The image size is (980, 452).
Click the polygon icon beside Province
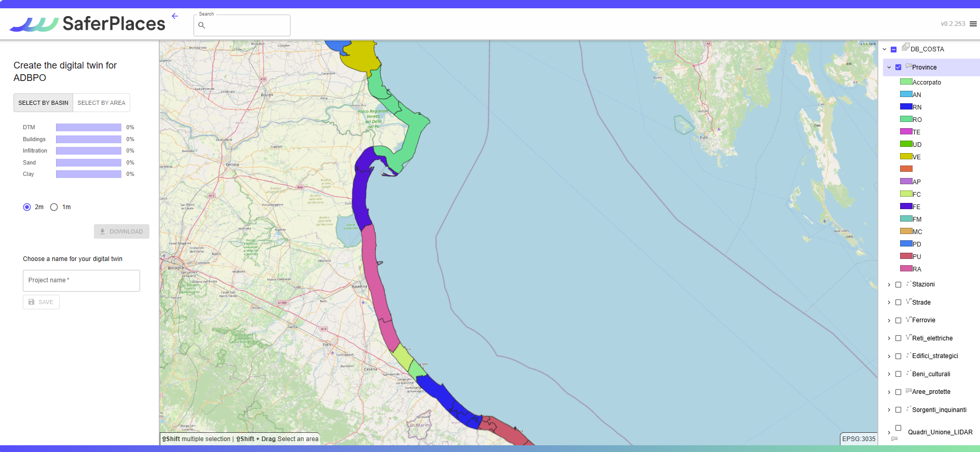[908, 66]
